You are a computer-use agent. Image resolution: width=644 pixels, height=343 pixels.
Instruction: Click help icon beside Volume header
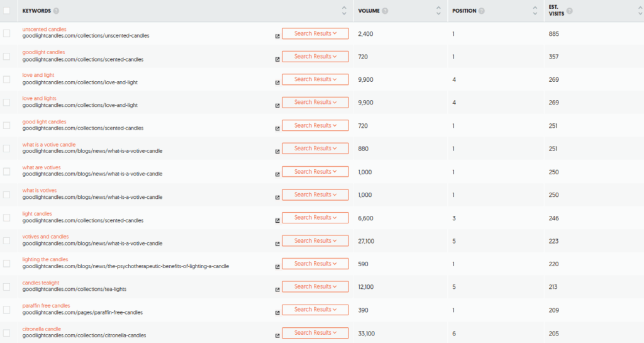[385, 11]
